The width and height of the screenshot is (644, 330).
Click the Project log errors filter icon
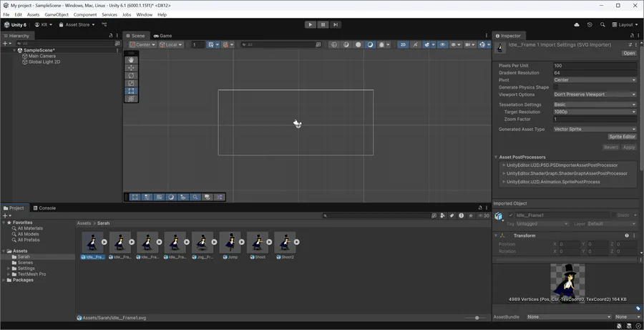462,215
